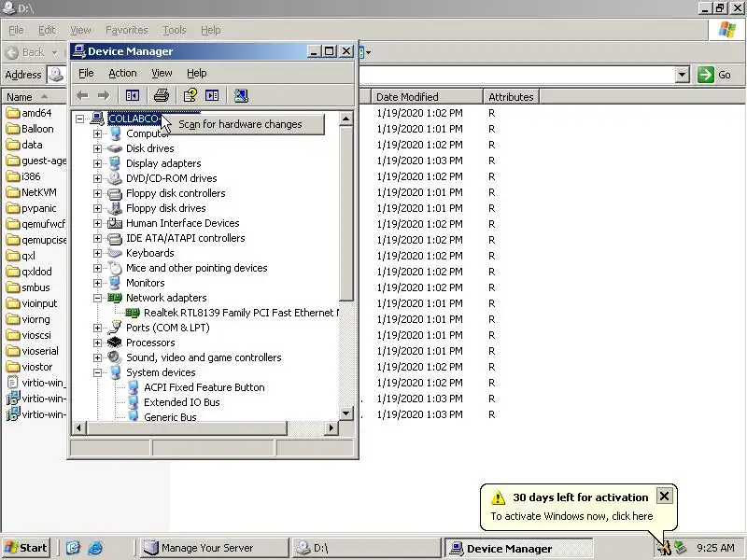The image size is (747, 560).
Task: Open Device Manager Help menu
Action: pos(196,73)
